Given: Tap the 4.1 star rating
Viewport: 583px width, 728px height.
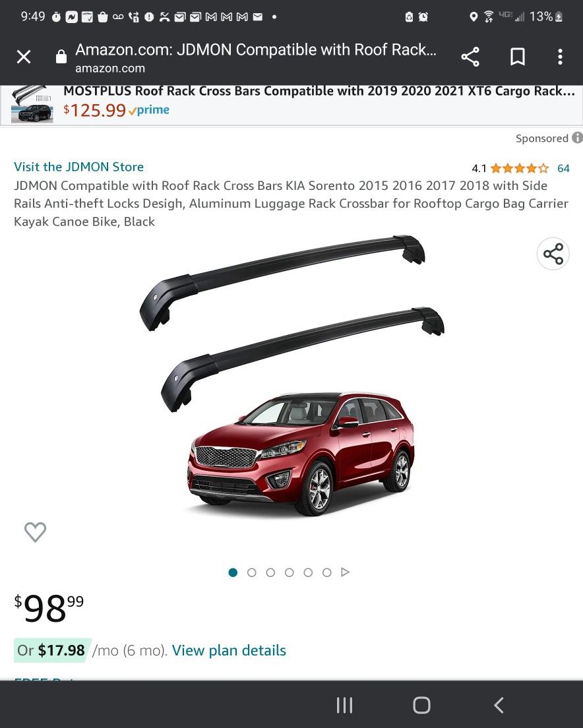Looking at the screenshot, I should [x=510, y=168].
